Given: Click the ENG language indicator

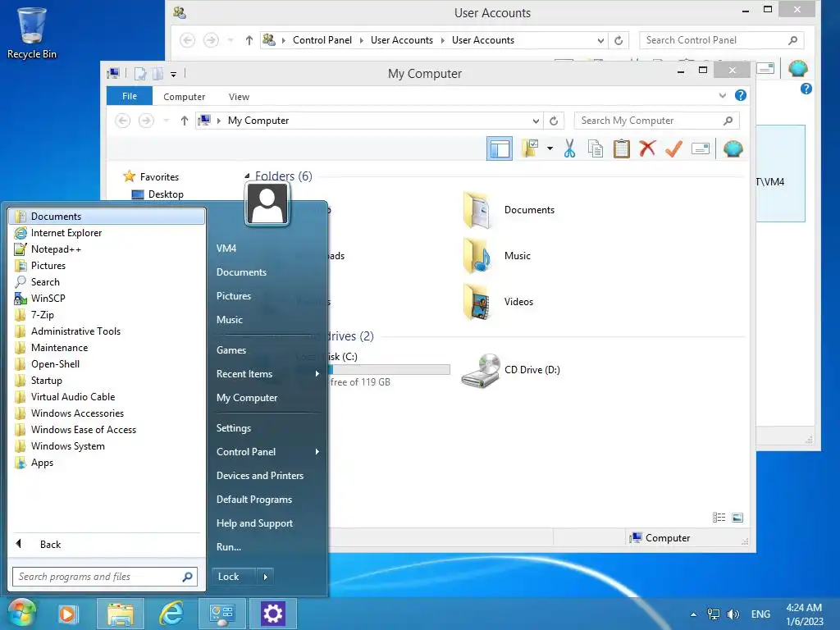Looking at the screenshot, I should 760,614.
